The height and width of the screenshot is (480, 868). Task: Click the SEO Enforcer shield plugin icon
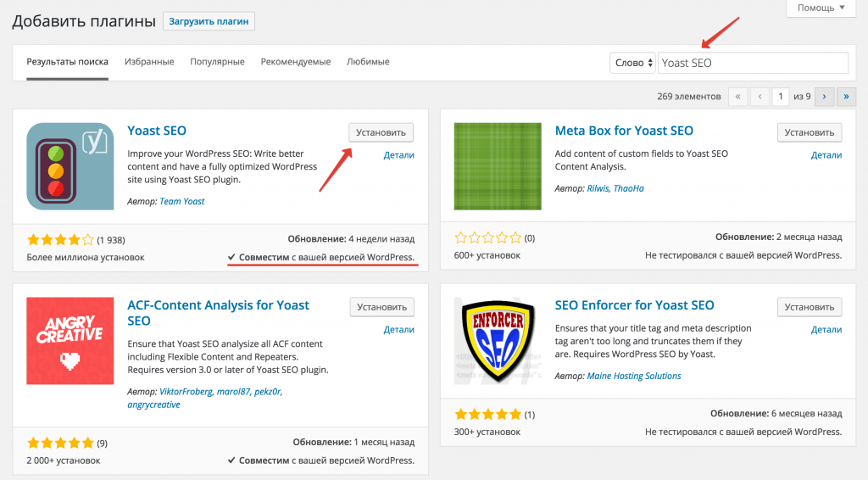498,341
